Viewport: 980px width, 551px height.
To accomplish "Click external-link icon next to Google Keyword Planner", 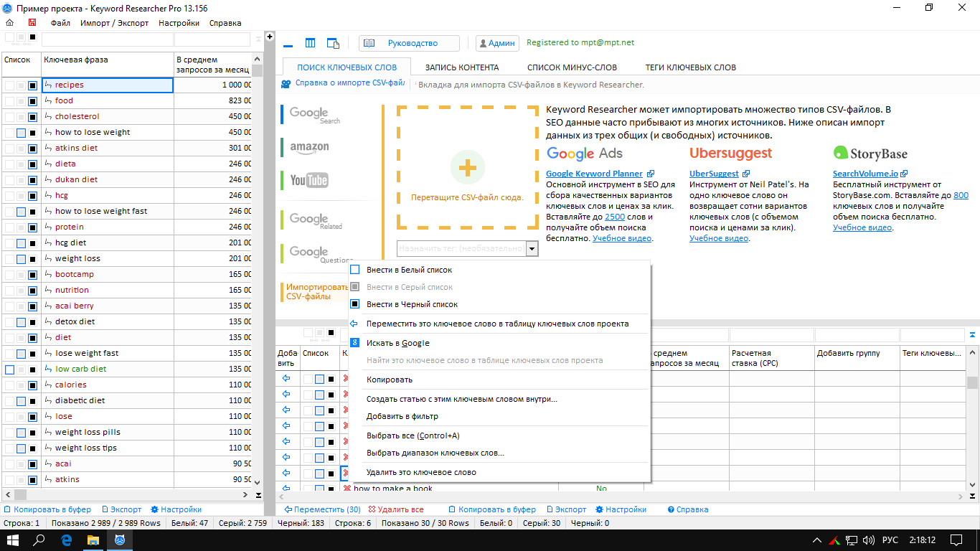I will point(651,174).
